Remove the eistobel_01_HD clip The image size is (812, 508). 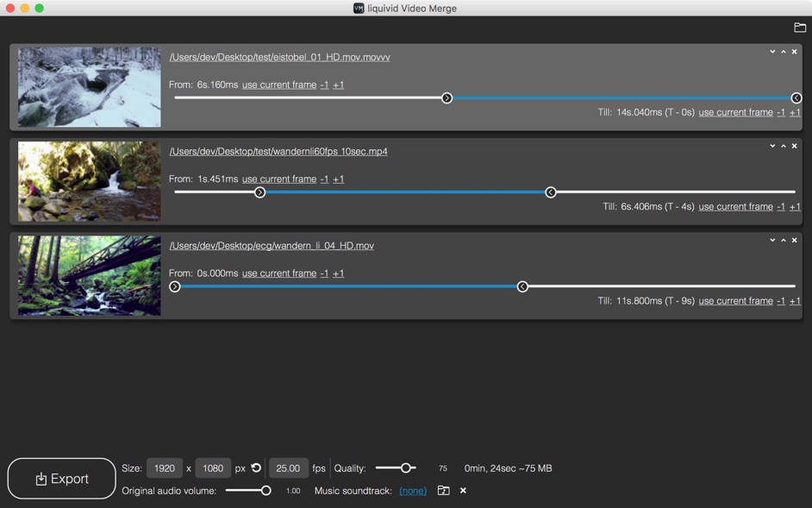click(794, 52)
